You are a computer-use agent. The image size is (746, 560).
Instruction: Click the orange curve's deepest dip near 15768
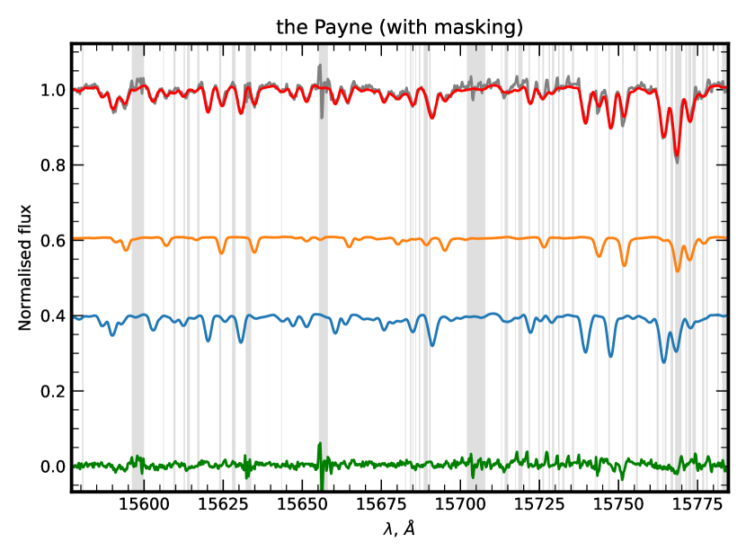tap(678, 270)
